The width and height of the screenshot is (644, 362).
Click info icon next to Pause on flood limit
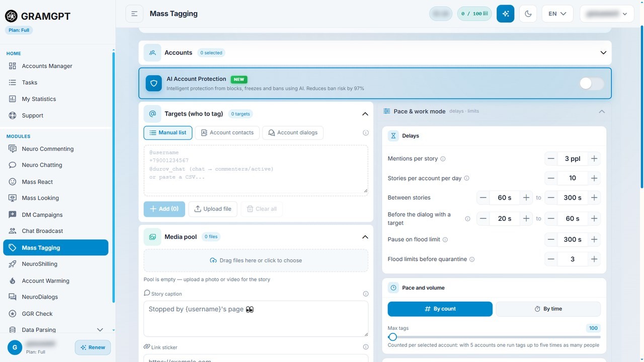[445, 240]
